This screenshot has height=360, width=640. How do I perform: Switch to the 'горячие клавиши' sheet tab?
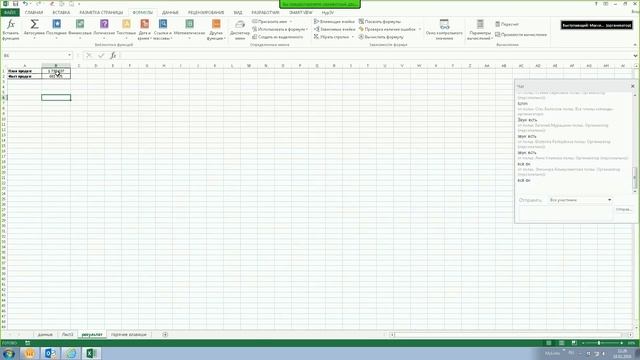(129, 335)
